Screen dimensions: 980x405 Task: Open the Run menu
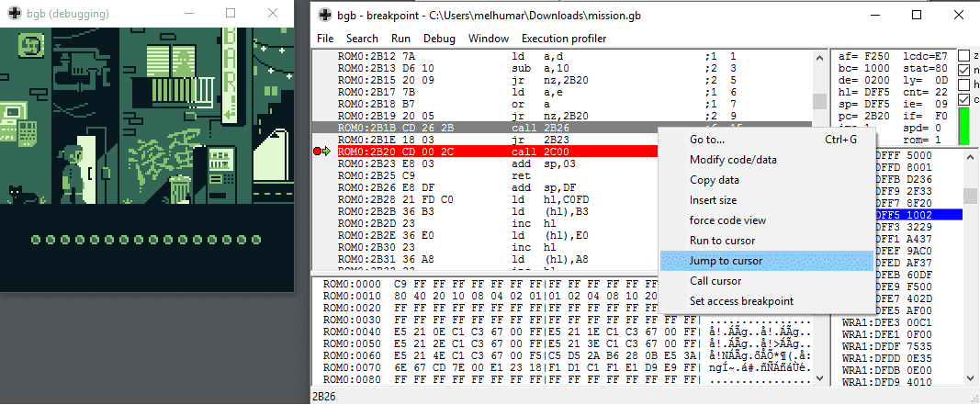coord(400,39)
